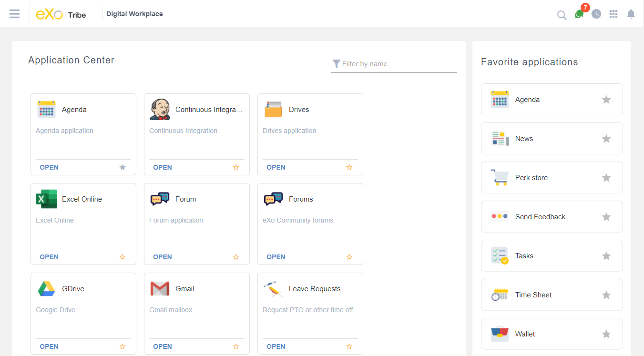Open the applications grid launcher
Screen dimensions: 644x356
[614, 14]
